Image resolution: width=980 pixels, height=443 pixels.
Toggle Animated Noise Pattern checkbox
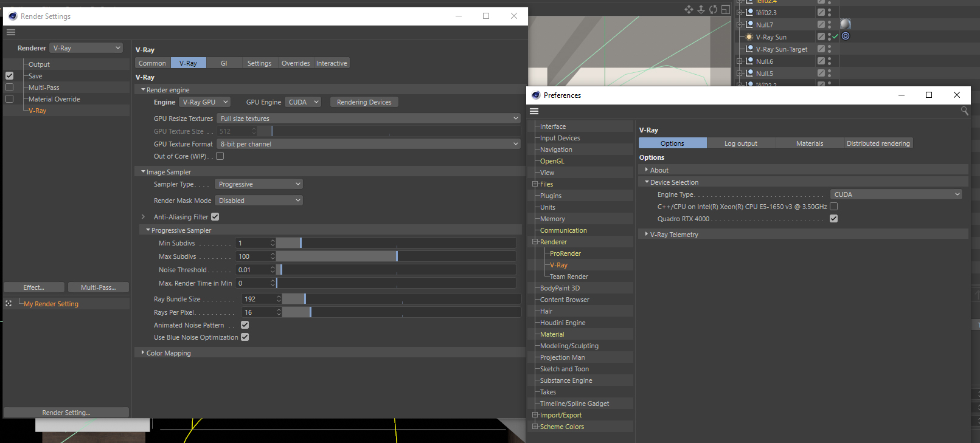click(x=245, y=325)
